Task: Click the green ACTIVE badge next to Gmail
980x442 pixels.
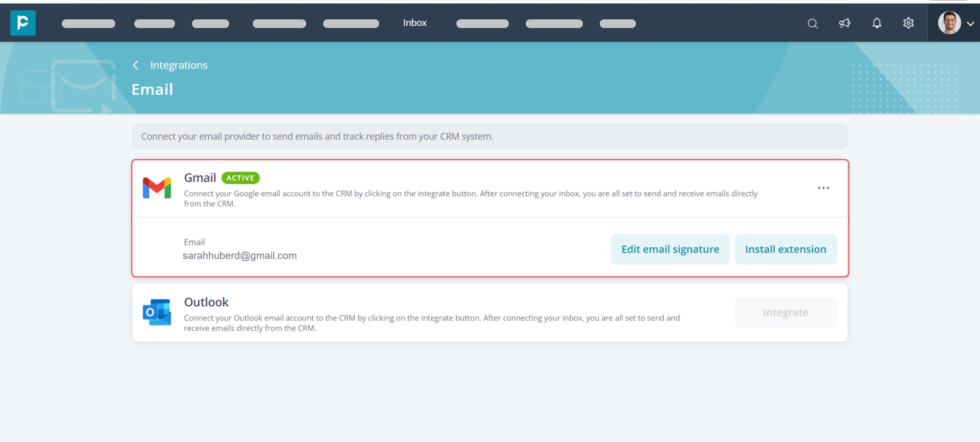Action: (x=240, y=178)
